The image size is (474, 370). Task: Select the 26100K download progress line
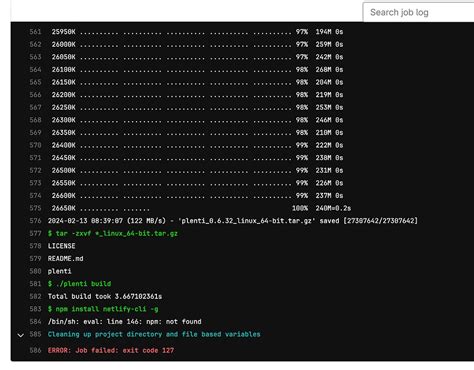coord(197,70)
